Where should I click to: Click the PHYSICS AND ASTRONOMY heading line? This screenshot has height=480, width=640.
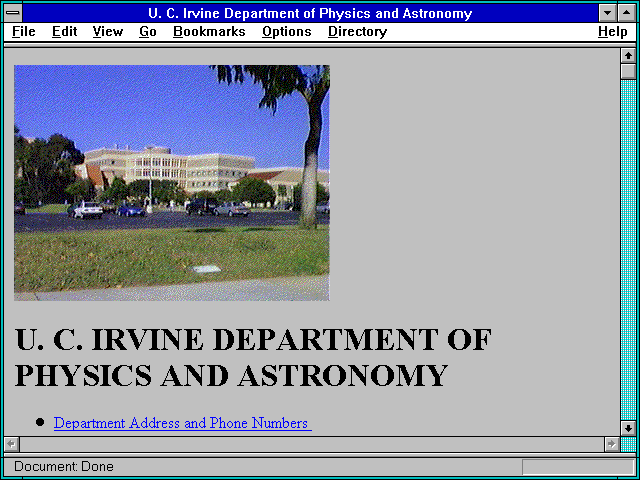pos(231,376)
